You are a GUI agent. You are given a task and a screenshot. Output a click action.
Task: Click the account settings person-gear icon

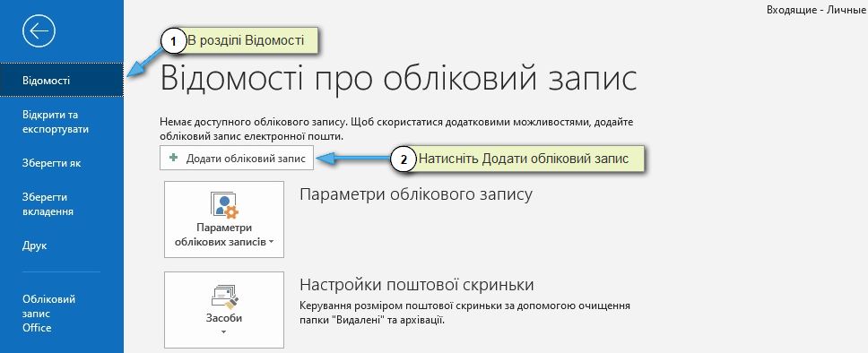click(223, 205)
